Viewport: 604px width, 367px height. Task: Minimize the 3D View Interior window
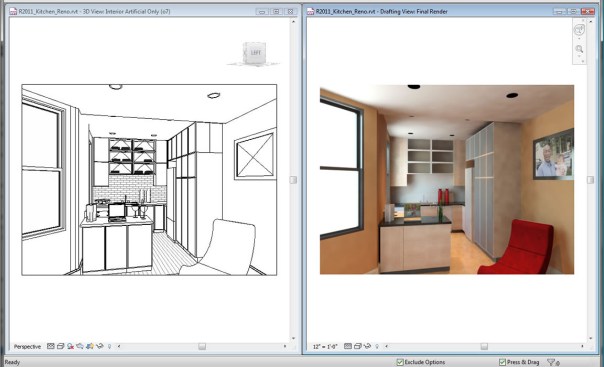pyautogui.click(x=262, y=12)
